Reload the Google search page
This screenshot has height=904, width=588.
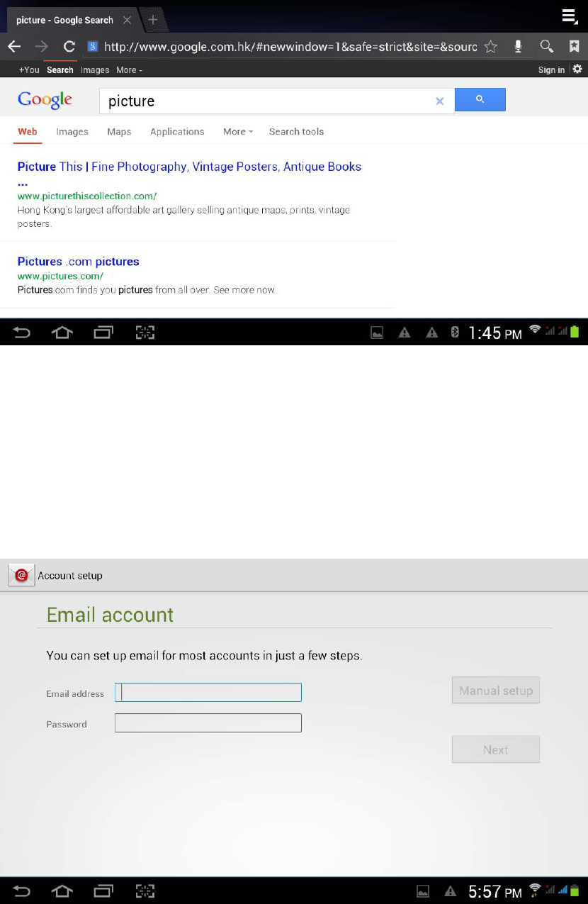(69, 47)
